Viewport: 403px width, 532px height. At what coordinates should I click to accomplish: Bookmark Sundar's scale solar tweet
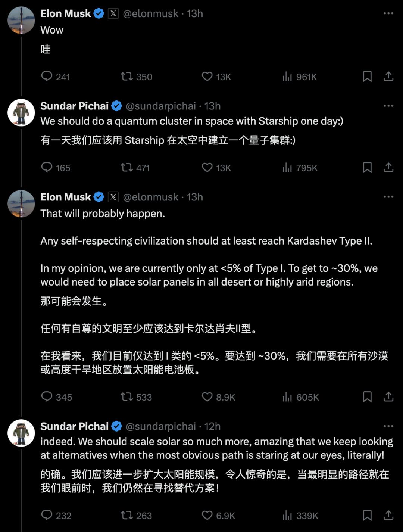[x=367, y=516]
